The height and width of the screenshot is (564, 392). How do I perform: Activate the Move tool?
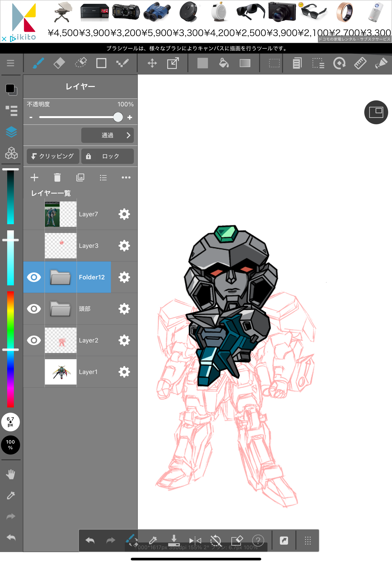pyautogui.click(x=152, y=63)
